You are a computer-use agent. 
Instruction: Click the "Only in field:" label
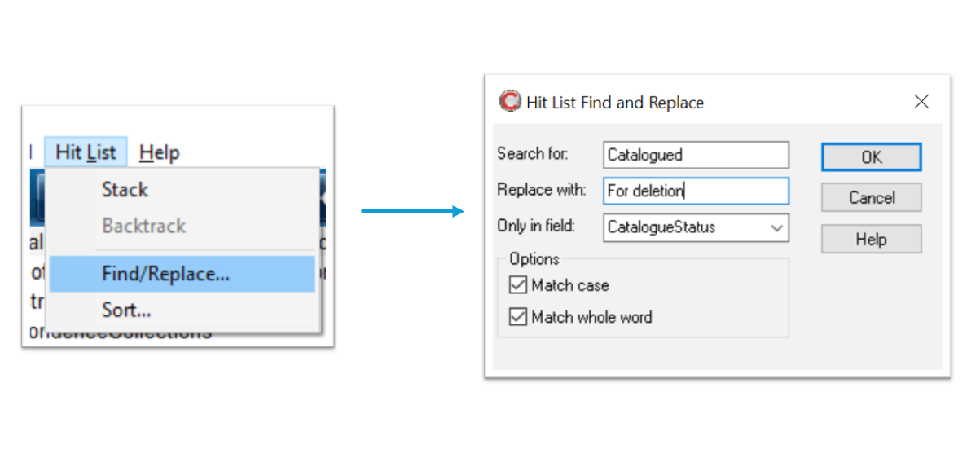(538, 227)
